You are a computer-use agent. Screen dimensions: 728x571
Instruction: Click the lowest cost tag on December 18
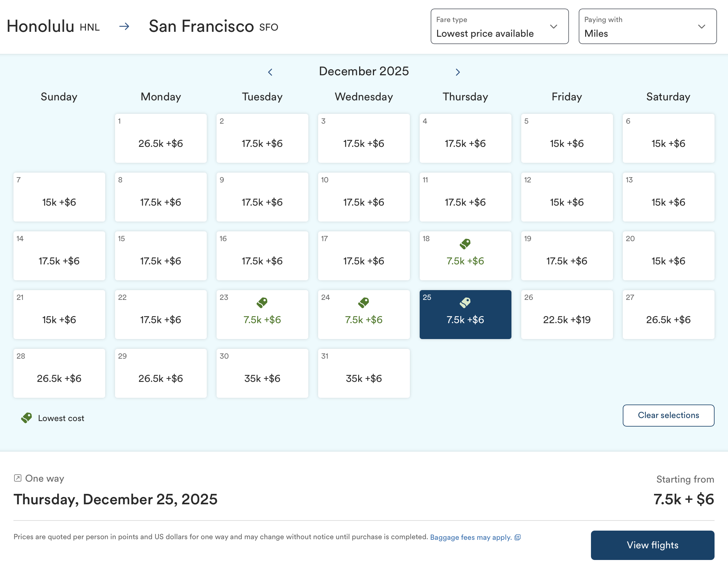[x=465, y=244]
